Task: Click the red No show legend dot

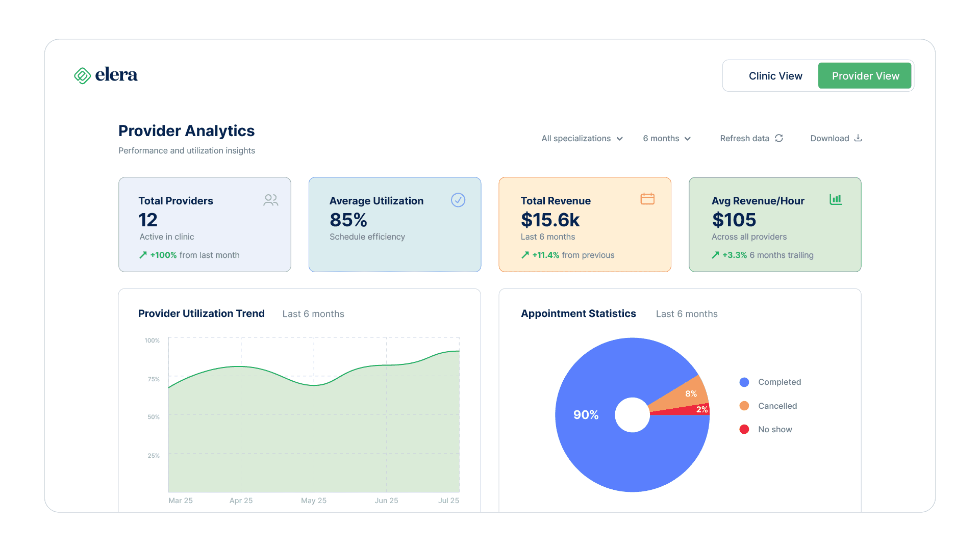Action: tap(744, 429)
